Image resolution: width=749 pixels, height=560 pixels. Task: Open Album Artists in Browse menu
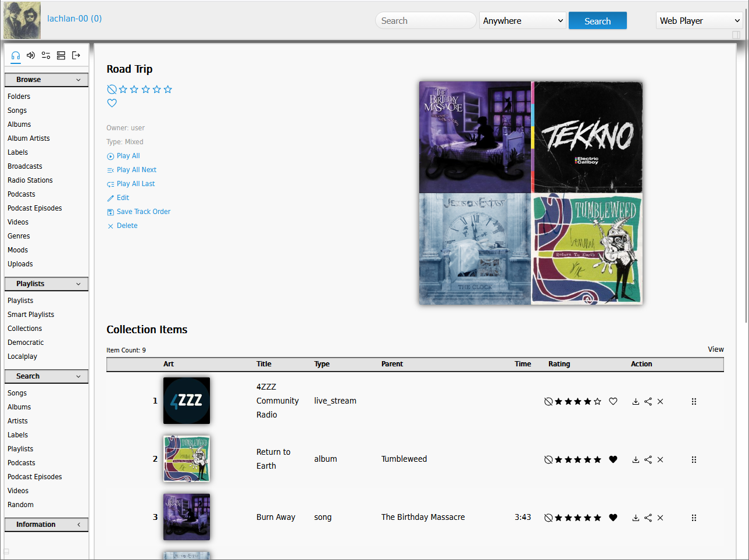coord(28,138)
